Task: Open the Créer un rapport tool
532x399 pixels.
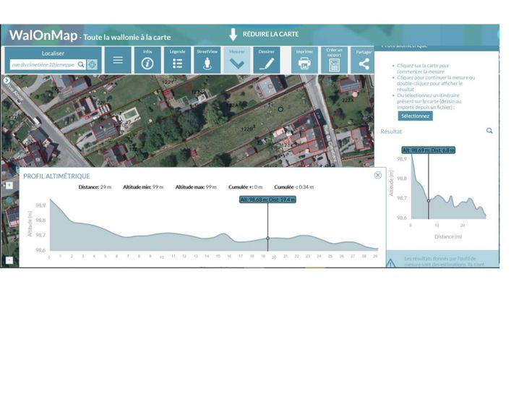Action: tap(334, 61)
